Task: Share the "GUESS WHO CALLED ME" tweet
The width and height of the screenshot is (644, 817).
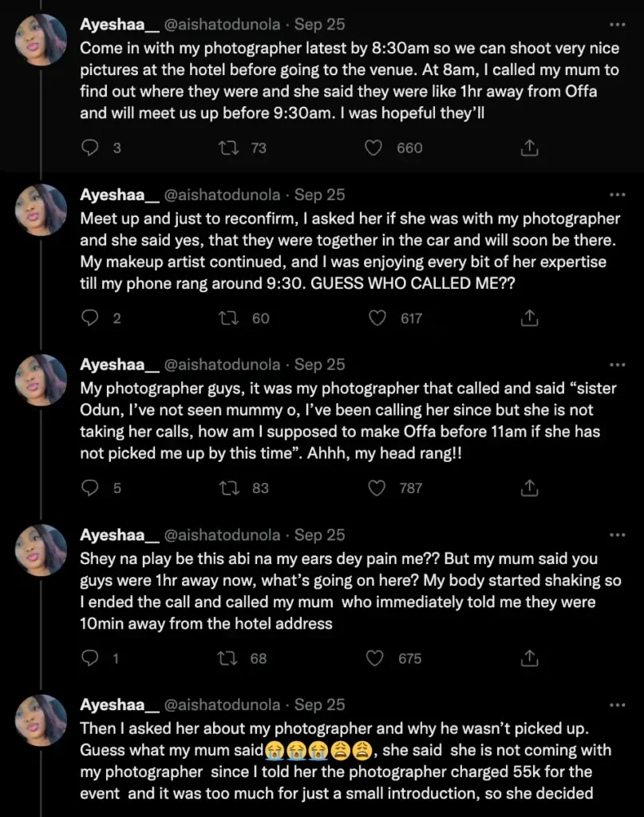Action: 528,318
